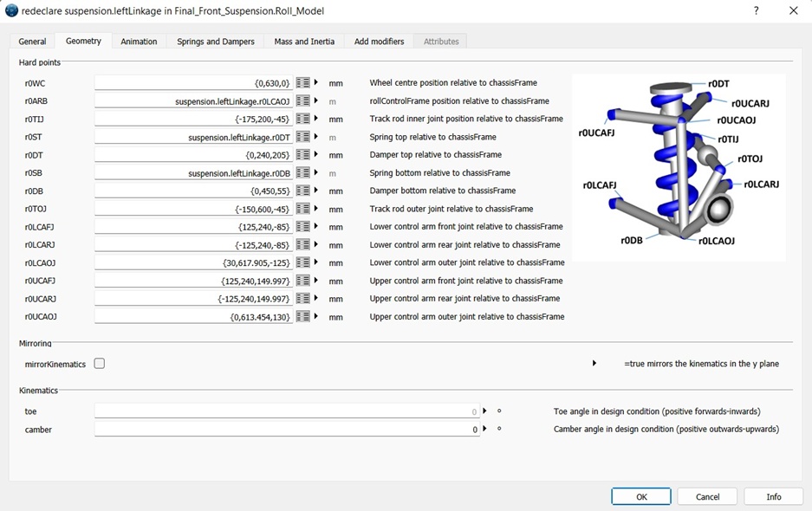Open the arrow menu beside the toe field
Viewport: 812px width, 511px height.
[485, 411]
